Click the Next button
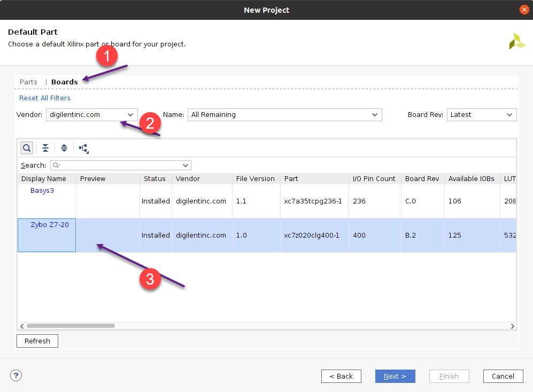The image size is (533, 392). [395, 376]
